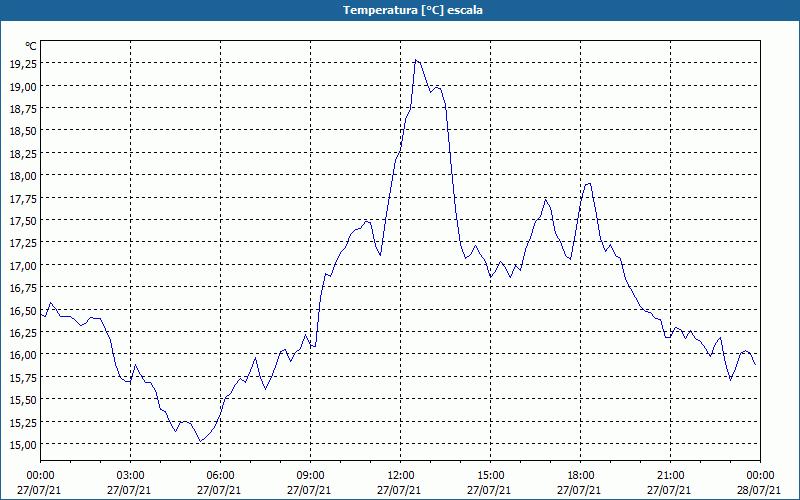
Task: Select the 09:00 x-axis label
Action: pyautogui.click(x=310, y=476)
